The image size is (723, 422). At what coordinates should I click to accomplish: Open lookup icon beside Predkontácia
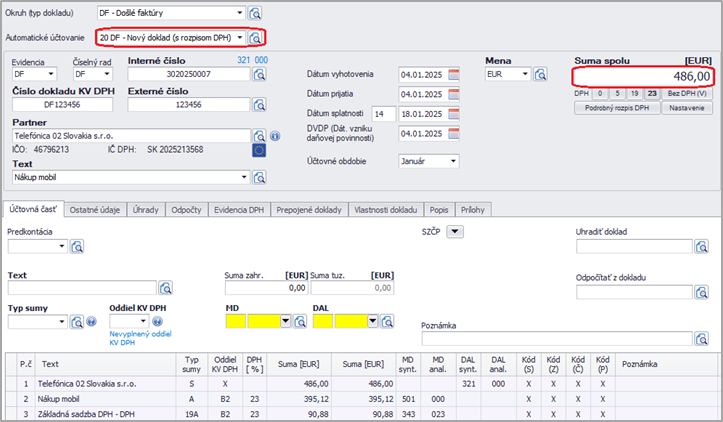(77, 247)
